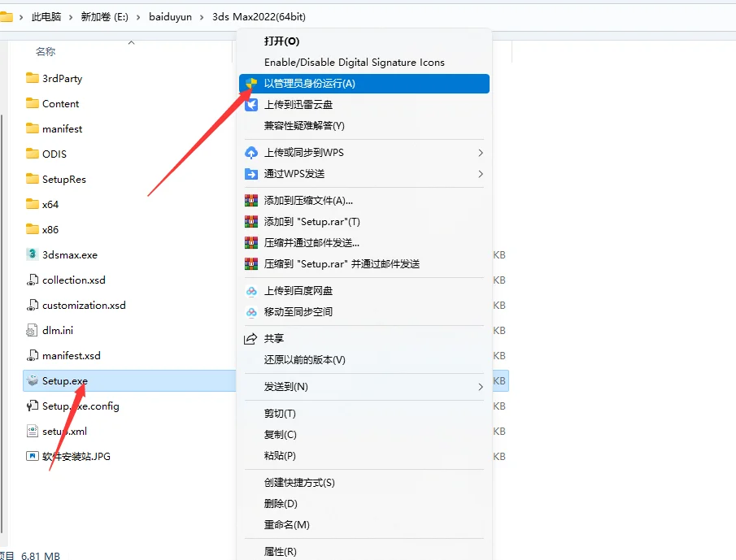Click the Xunlei bird icon
Viewport: 736px width, 560px height.
251,105
